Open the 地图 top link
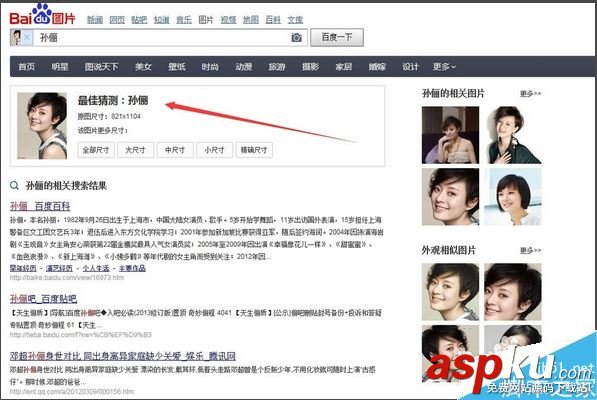 (251, 19)
